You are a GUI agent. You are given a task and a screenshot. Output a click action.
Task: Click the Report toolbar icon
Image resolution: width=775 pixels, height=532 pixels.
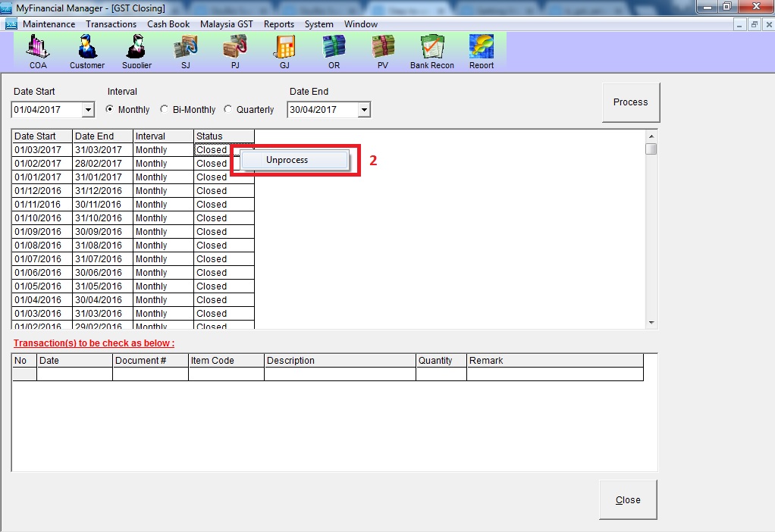[482, 51]
